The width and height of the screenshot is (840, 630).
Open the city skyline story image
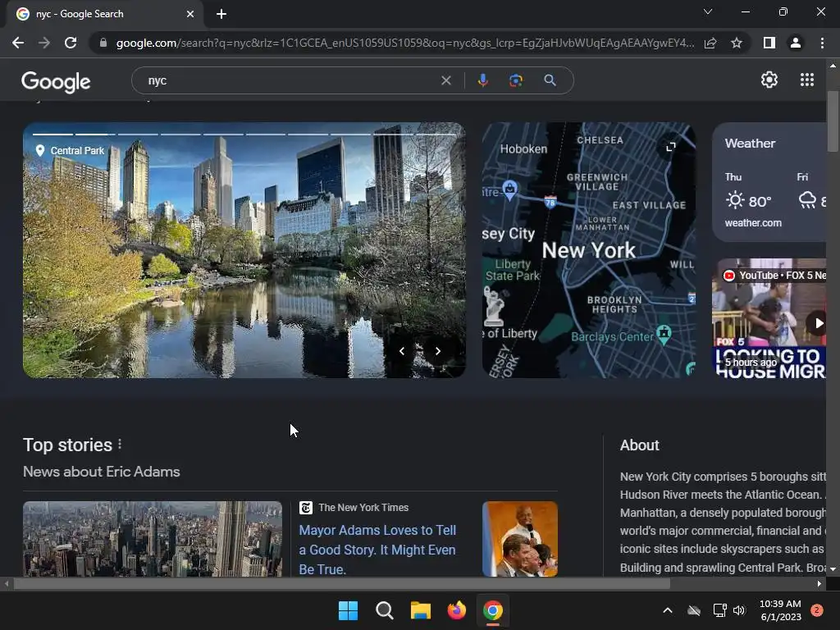[152, 539]
